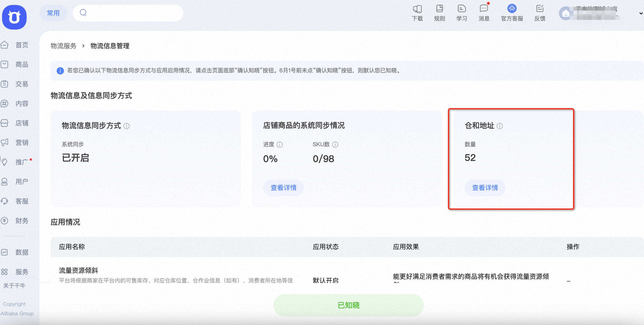Open the 交易 menu item
This screenshot has width=644, height=325.
tap(22, 84)
